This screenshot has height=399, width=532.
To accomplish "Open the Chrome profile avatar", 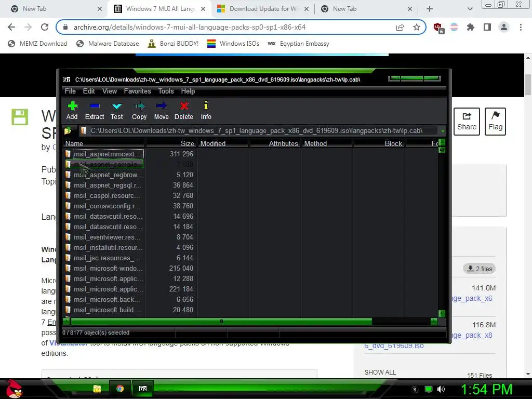I will (x=504, y=27).
